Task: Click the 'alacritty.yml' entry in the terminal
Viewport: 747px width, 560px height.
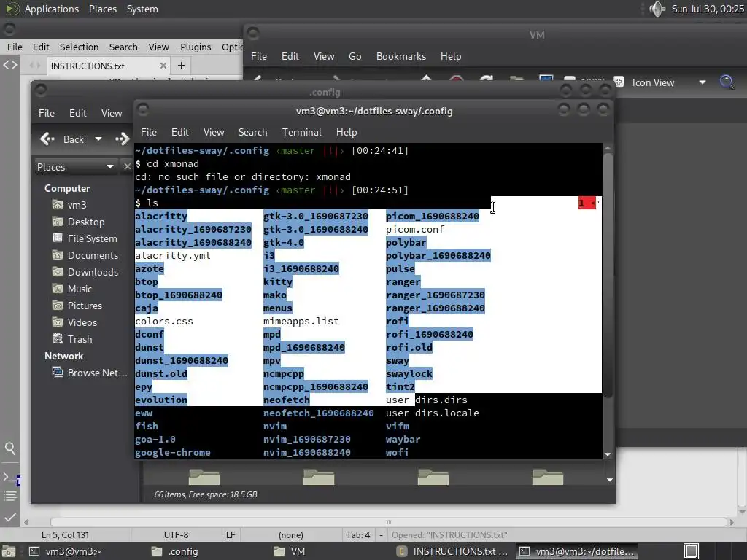Action: 172,256
